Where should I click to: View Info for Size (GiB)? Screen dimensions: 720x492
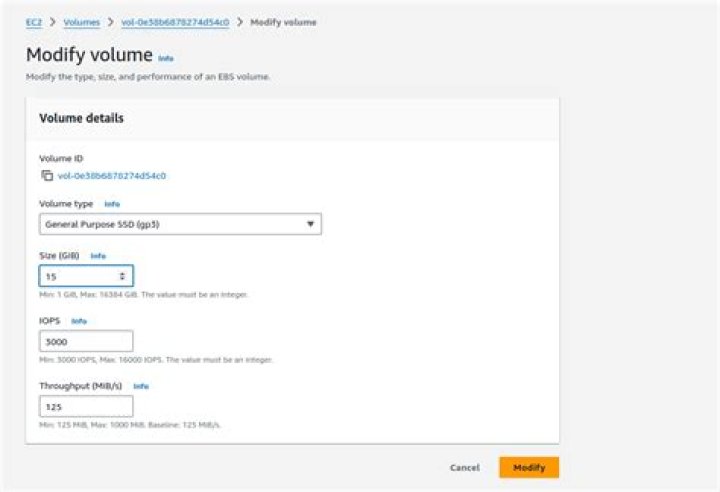(x=98, y=256)
